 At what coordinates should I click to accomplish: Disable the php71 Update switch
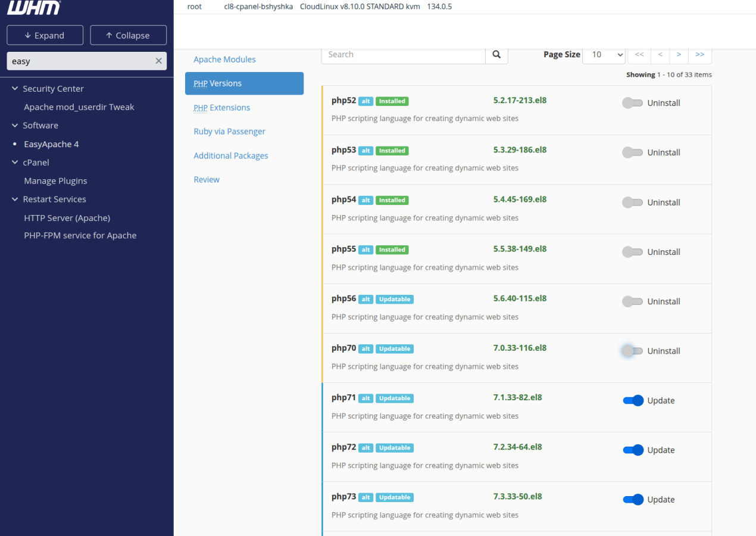pyautogui.click(x=633, y=401)
